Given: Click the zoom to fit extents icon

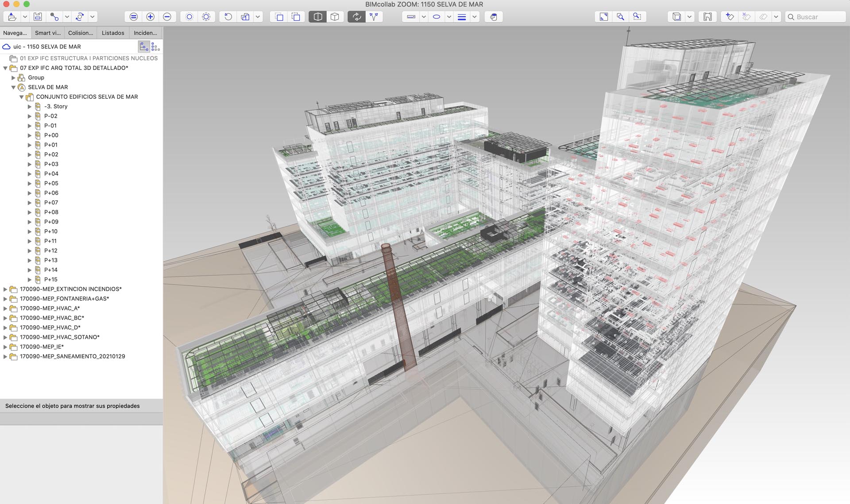Looking at the screenshot, I should [x=603, y=17].
